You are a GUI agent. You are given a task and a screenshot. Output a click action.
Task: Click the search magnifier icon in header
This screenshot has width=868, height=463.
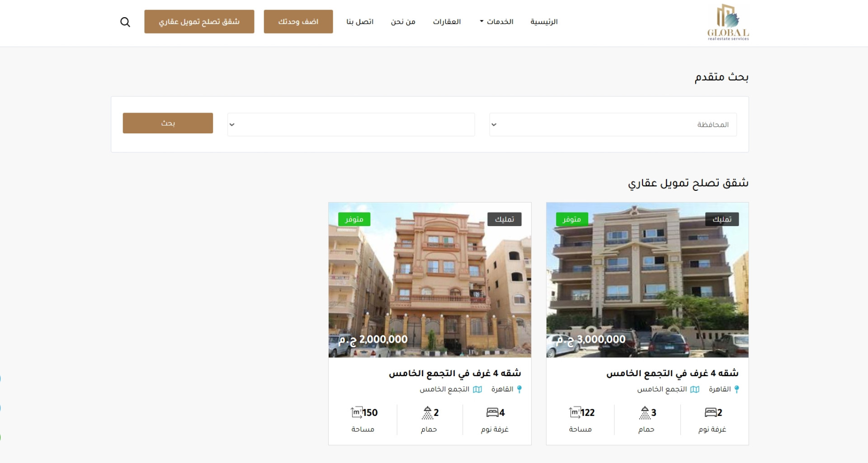pos(125,22)
